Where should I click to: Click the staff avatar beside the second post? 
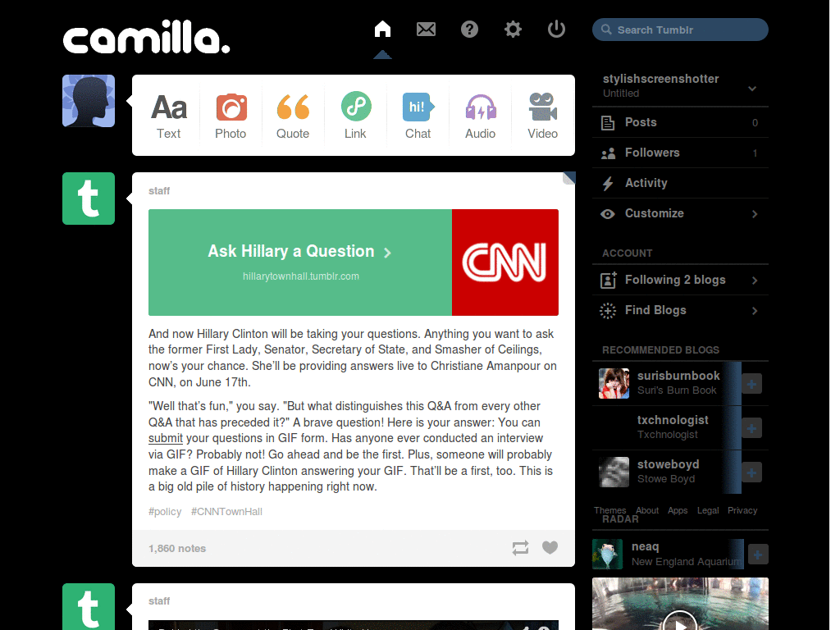pos(89,606)
